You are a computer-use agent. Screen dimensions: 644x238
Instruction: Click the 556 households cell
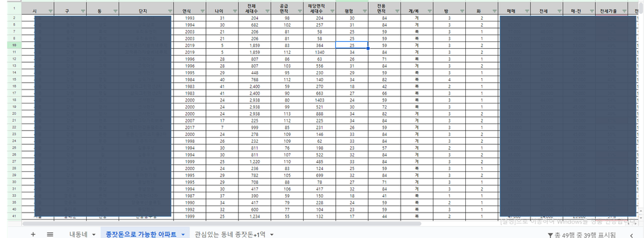click(319, 66)
